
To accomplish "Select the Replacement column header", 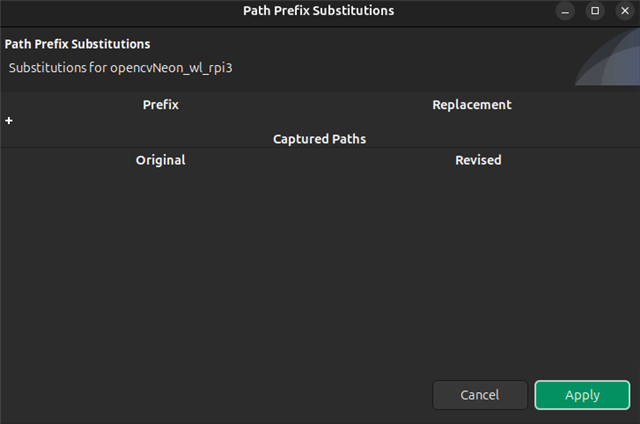I will [472, 105].
